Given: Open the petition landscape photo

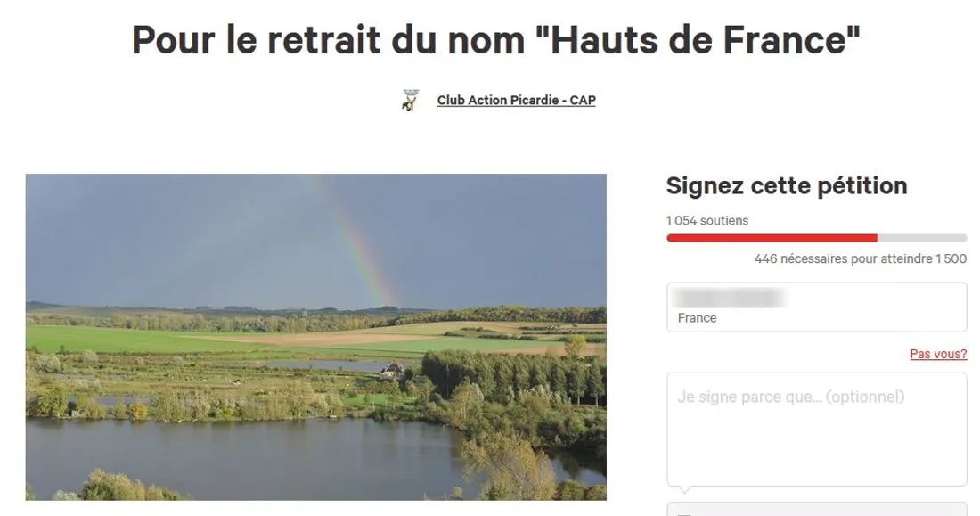Looking at the screenshot, I should tap(315, 337).
